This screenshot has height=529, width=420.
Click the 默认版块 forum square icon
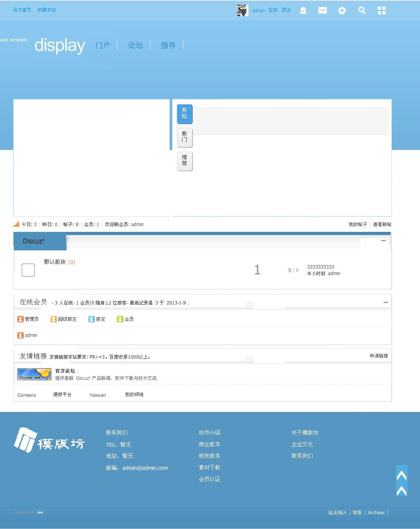(x=28, y=270)
